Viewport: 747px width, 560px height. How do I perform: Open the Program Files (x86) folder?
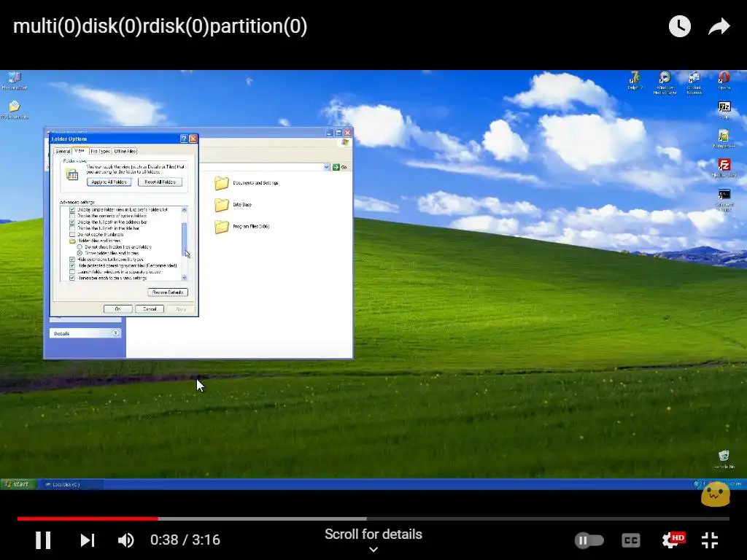pyautogui.click(x=242, y=227)
